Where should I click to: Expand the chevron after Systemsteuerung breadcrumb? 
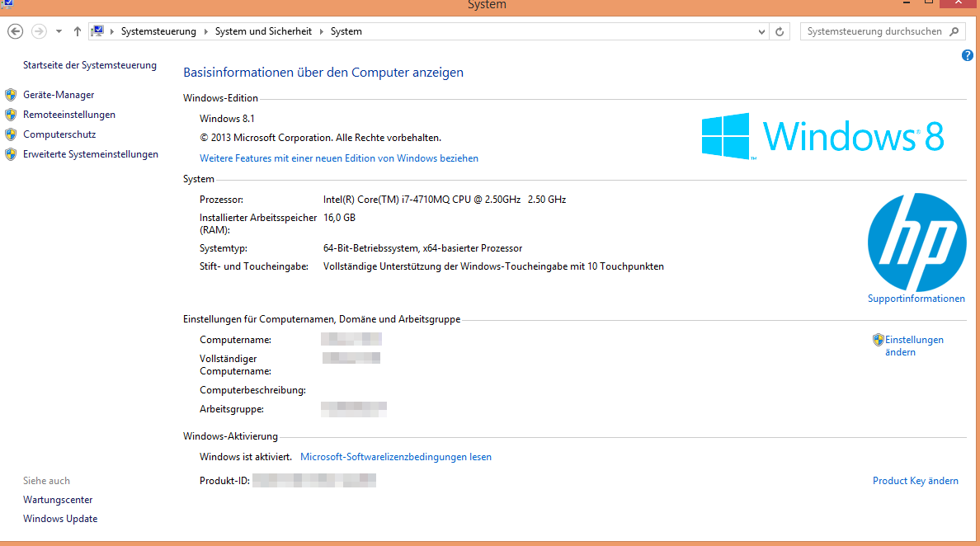(x=205, y=31)
